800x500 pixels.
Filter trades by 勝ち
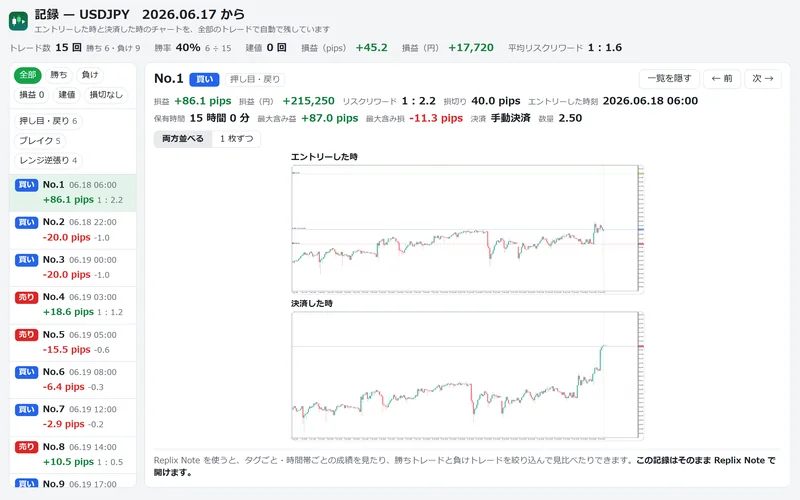pyautogui.click(x=59, y=75)
